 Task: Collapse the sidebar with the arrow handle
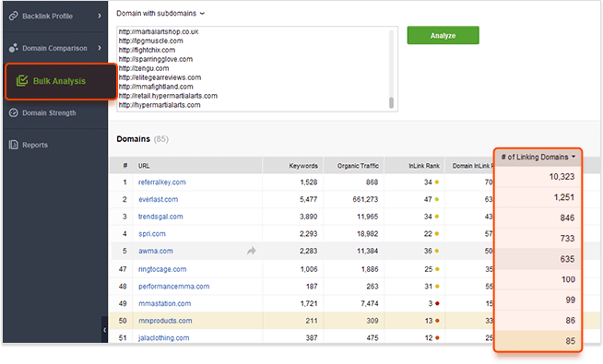(x=104, y=330)
